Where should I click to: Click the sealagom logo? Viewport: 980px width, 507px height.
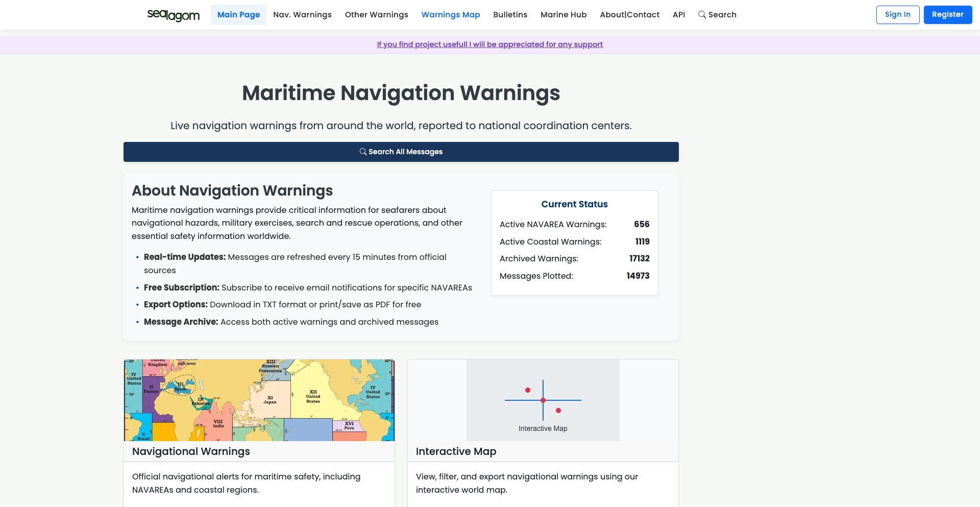tap(173, 15)
